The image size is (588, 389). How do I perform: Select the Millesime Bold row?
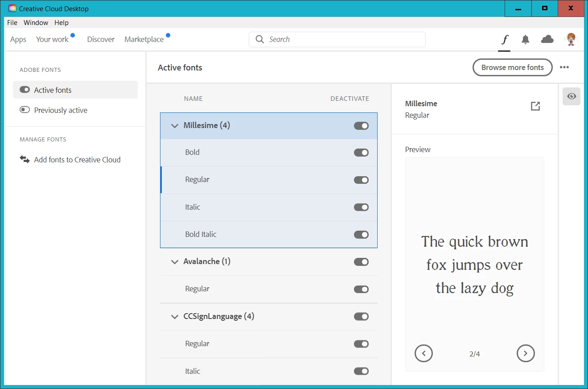[x=269, y=153]
